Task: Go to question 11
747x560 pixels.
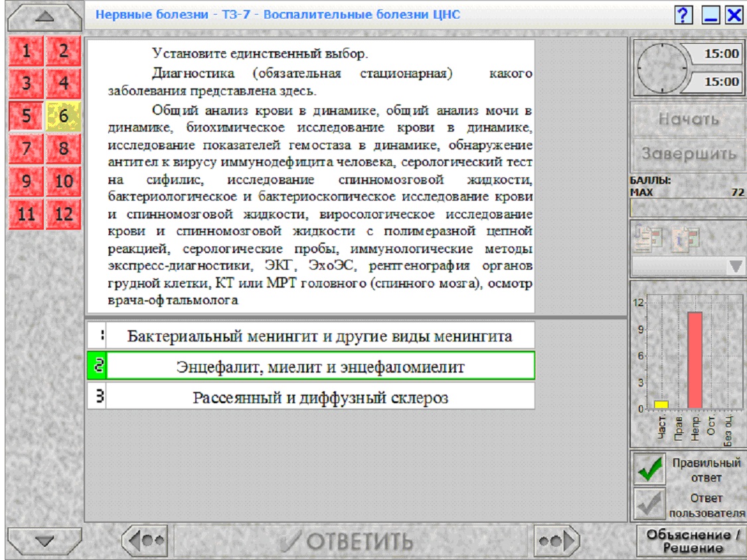Action: pyautogui.click(x=26, y=213)
